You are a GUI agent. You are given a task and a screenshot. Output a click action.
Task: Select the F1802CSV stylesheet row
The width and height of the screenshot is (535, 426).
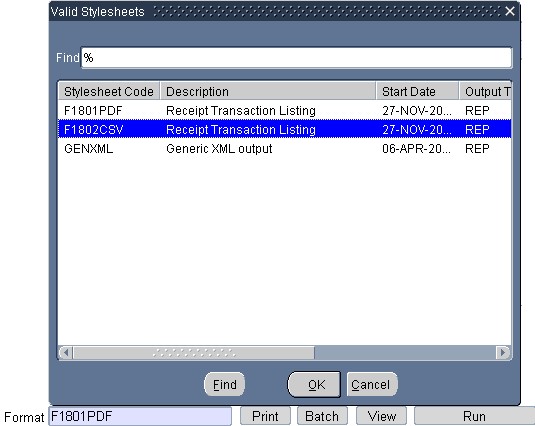[x=285, y=129]
